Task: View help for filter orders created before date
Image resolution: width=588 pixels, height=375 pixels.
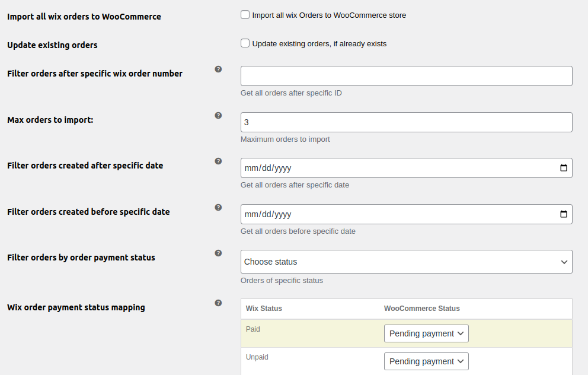Action: tap(218, 207)
